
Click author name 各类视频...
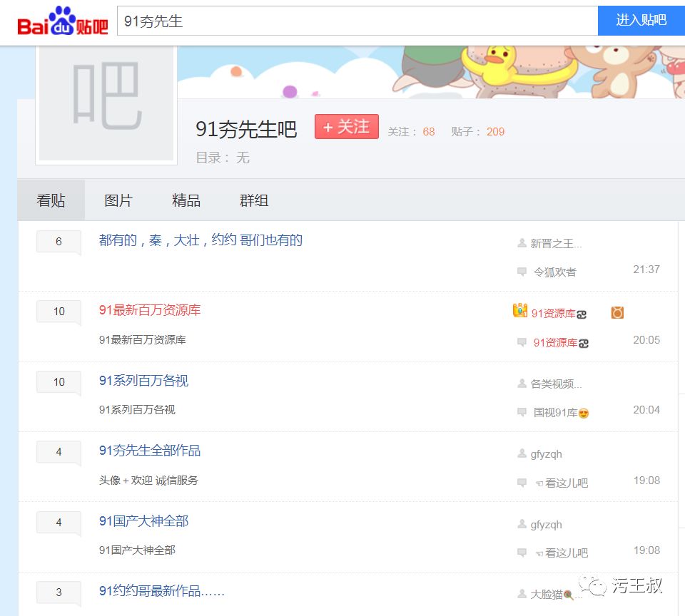point(556,384)
